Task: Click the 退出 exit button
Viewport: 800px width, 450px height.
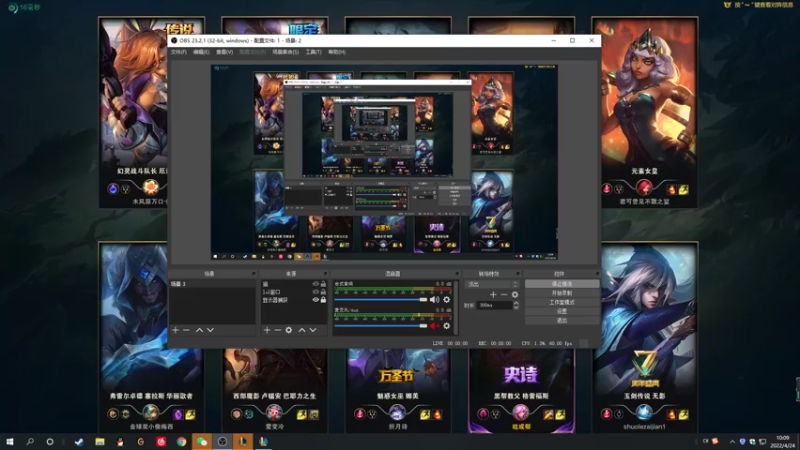Action: click(x=562, y=320)
